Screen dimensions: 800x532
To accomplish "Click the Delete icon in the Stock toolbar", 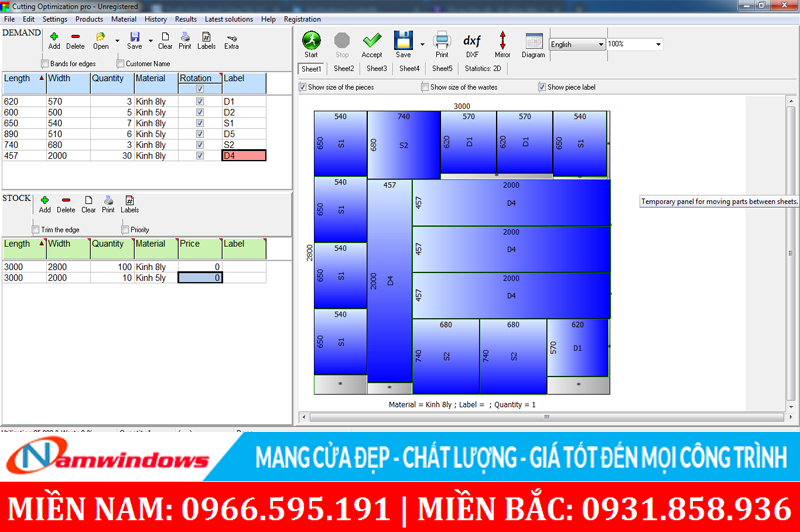I will click(66, 200).
